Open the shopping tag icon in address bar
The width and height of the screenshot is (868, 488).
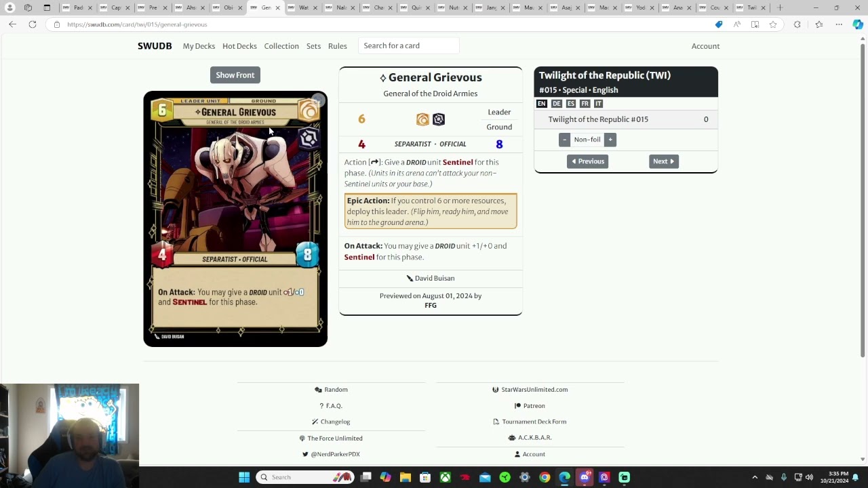(719, 24)
